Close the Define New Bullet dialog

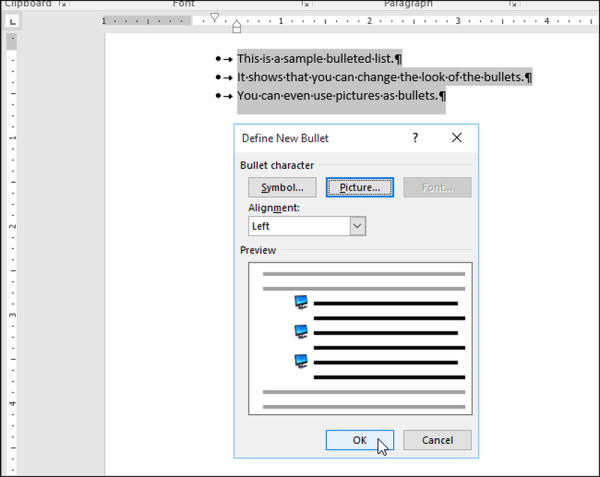[457, 138]
